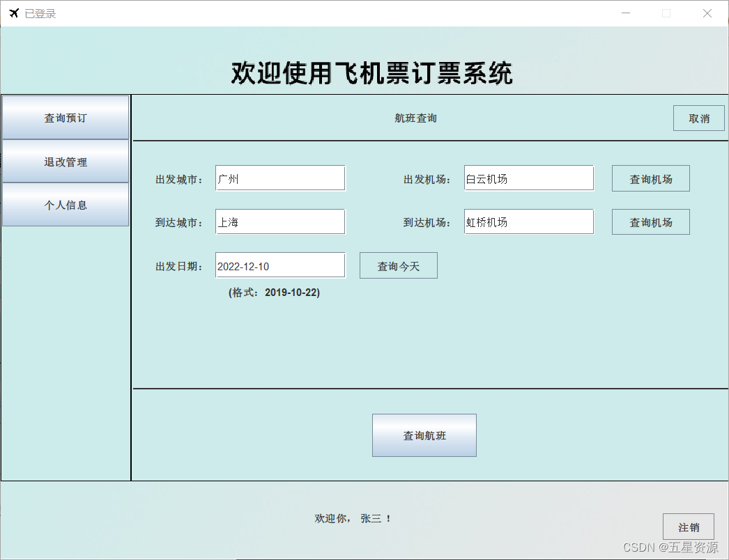Select the 查询预订 sidebar item

[66, 118]
